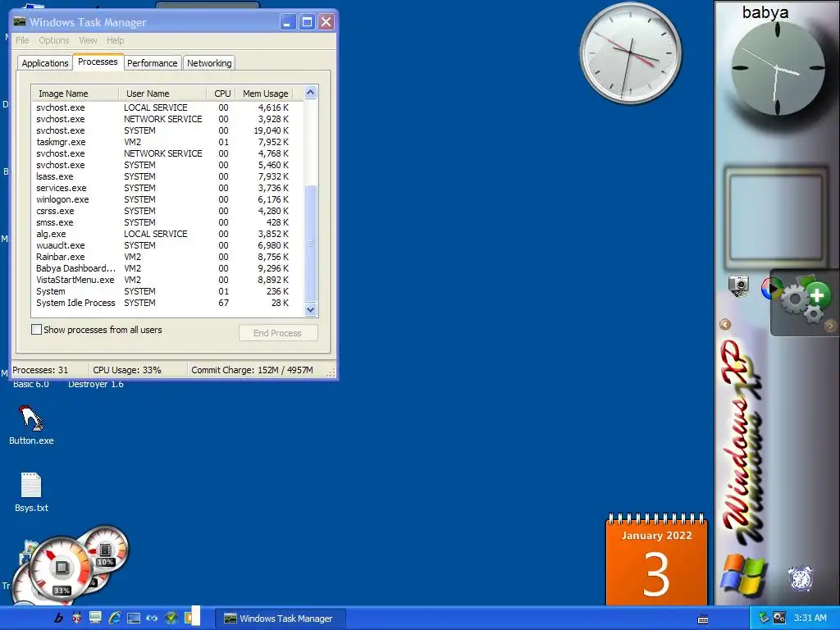Select the Babya Dashboard process row
The image size is (840, 630).
167,268
